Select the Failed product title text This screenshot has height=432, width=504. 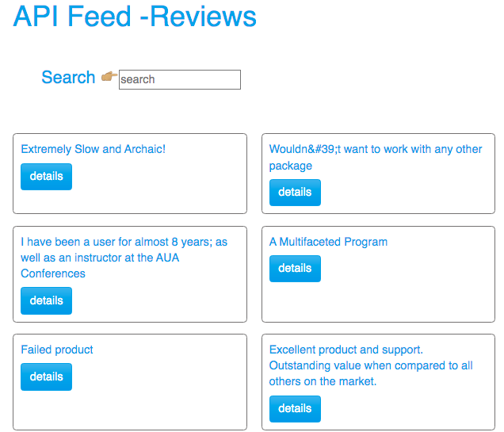(x=57, y=350)
